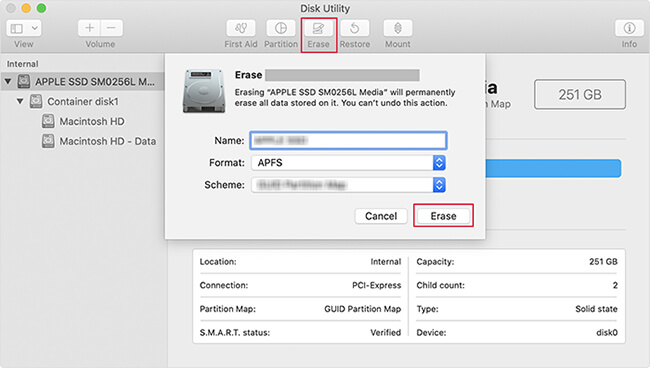The image size is (650, 368).
Task: Click the Capacity 251 GB table value
Action: [x=603, y=261]
